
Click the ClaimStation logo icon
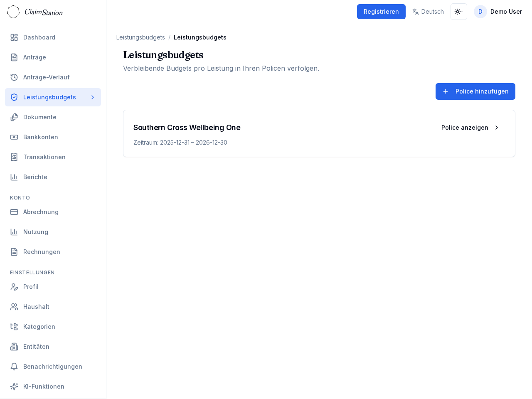tap(13, 12)
